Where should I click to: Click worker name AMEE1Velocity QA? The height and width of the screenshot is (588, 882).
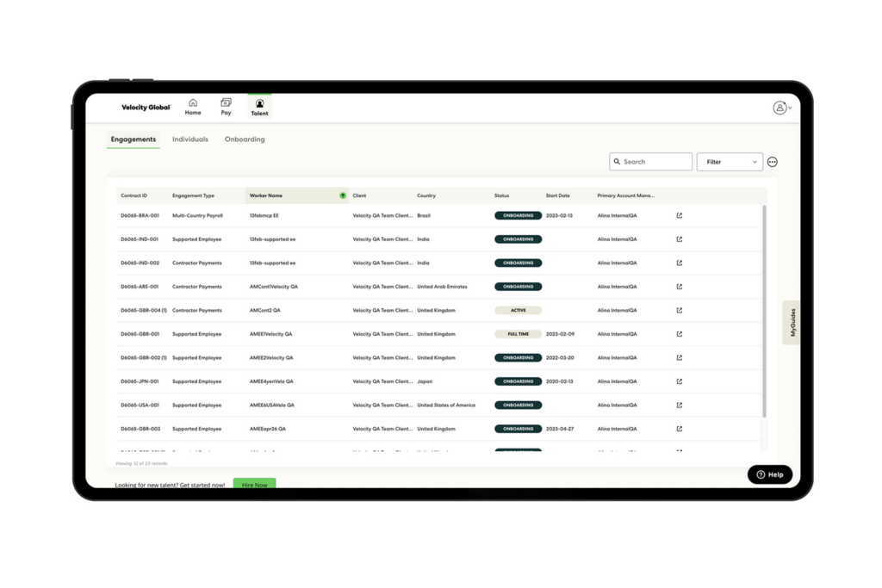tap(270, 334)
